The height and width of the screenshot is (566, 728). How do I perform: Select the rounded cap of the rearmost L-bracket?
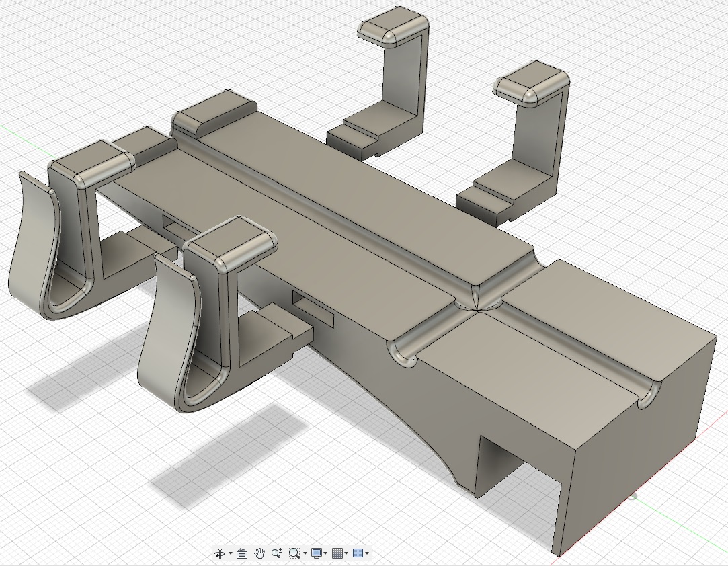point(394,27)
